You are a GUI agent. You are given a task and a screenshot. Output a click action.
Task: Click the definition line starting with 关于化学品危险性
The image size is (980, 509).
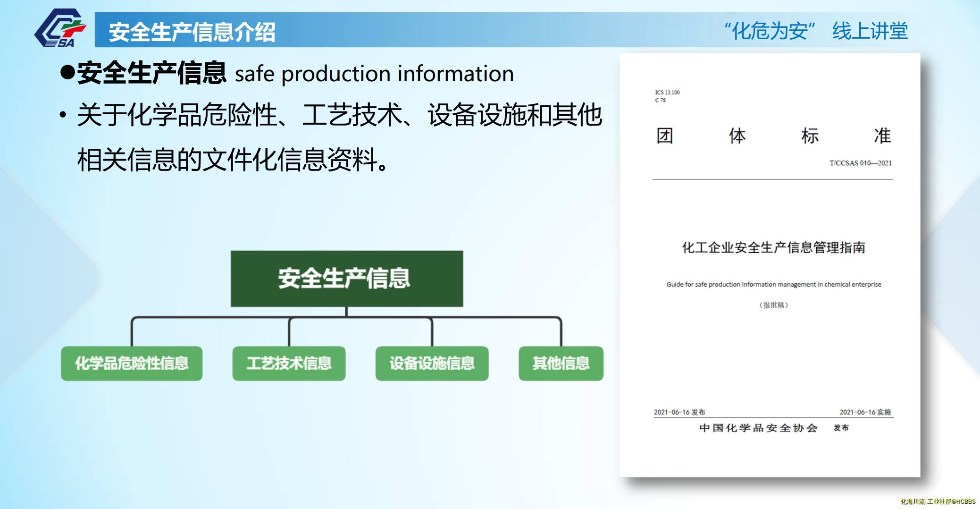pyautogui.click(x=340, y=115)
